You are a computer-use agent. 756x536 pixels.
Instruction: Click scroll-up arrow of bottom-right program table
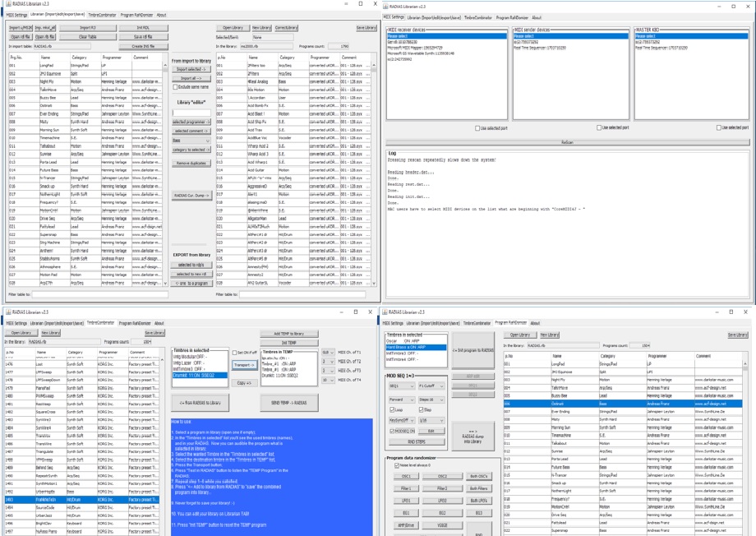pyautogui.click(x=745, y=363)
